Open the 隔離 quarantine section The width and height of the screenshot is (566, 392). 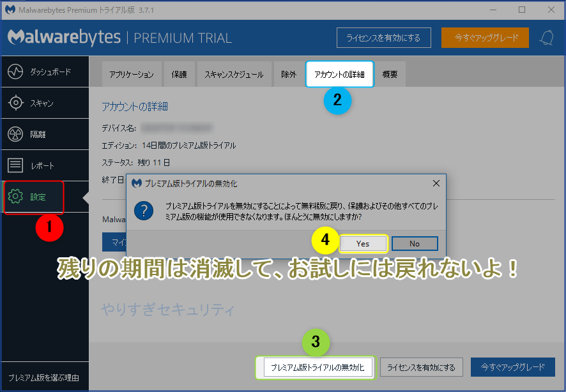pyautogui.click(x=45, y=134)
